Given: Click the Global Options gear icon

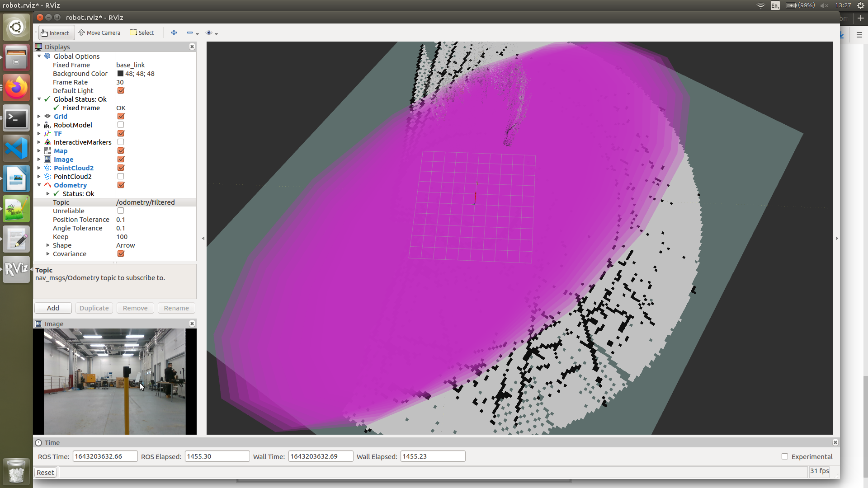Looking at the screenshot, I should tap(47, 56).
